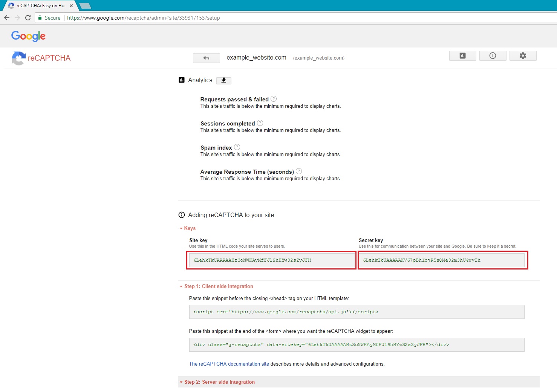The image size is (557, 392).
Task: Click the Google logo
Action: tap(28, 36)
